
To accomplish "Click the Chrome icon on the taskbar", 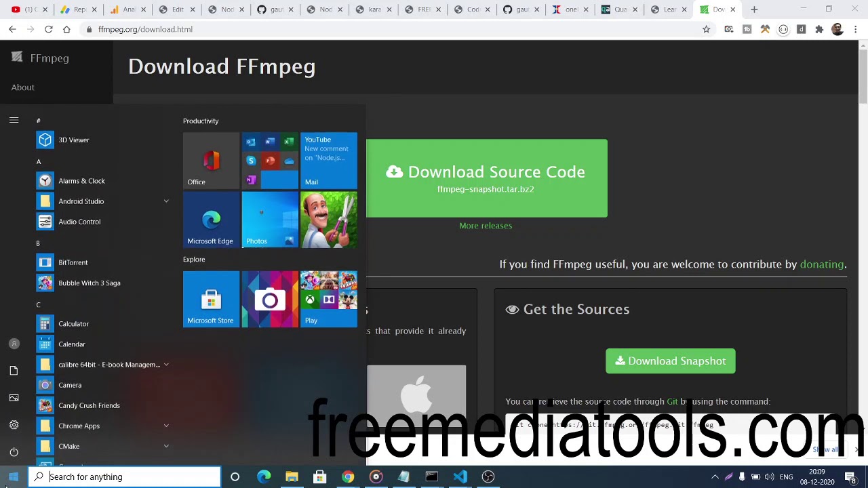I will pyautogui.click(x=348, y=476).
